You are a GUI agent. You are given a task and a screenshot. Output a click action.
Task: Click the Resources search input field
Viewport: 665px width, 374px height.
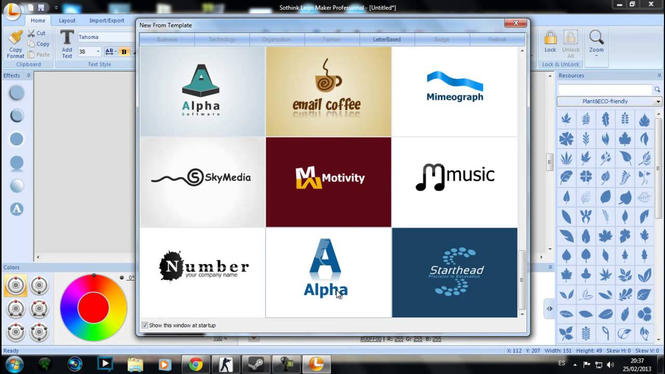[605, 89]
